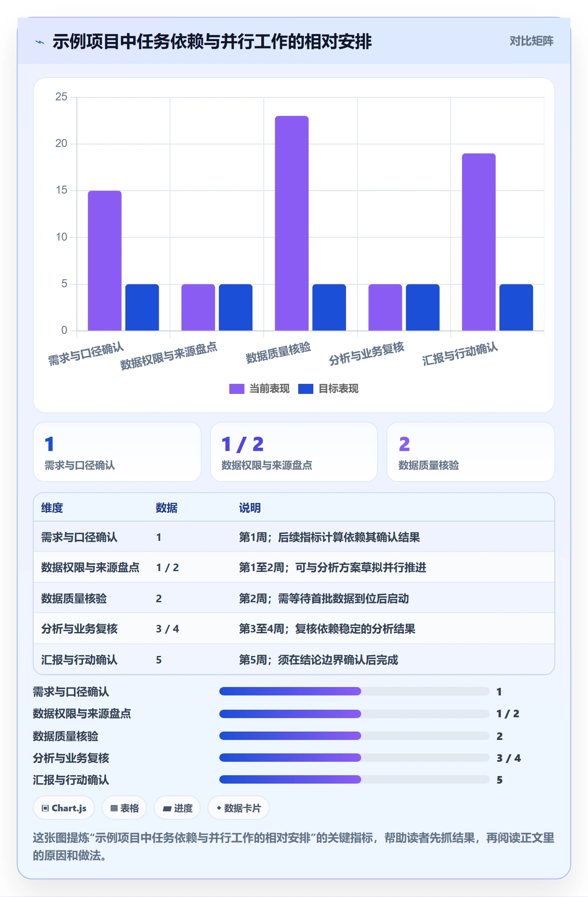Viewport: 588px width, 897px height.
Task: Click 分析与业务复核 in the table's first column
Action: [x=79, y=629]
